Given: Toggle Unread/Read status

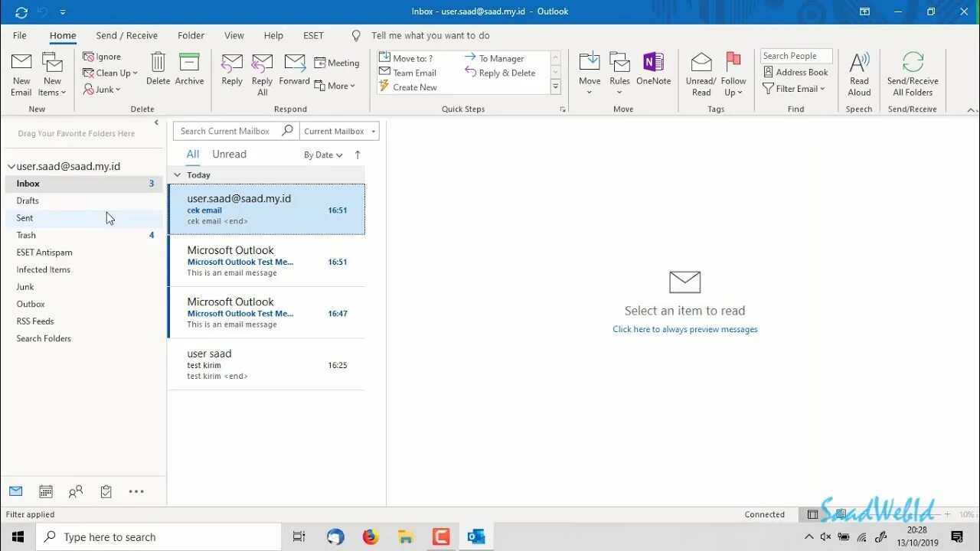Looking at the screenshot, I should point(701,75).
